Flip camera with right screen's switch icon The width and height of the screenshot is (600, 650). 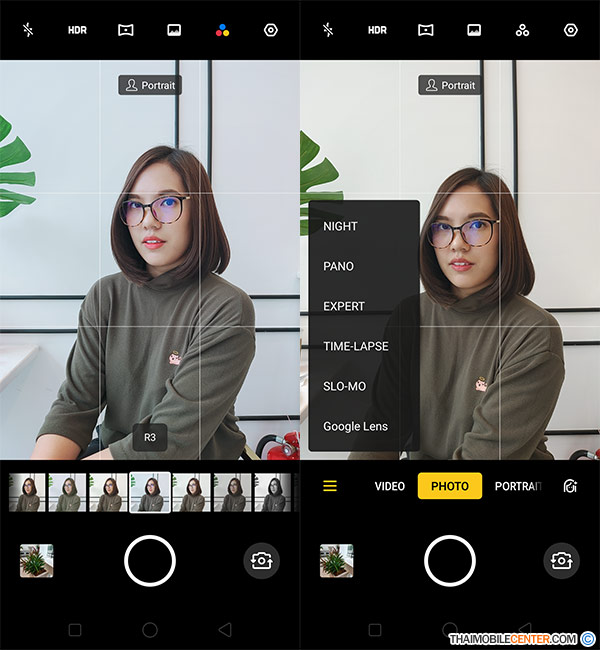pos(561,560)
